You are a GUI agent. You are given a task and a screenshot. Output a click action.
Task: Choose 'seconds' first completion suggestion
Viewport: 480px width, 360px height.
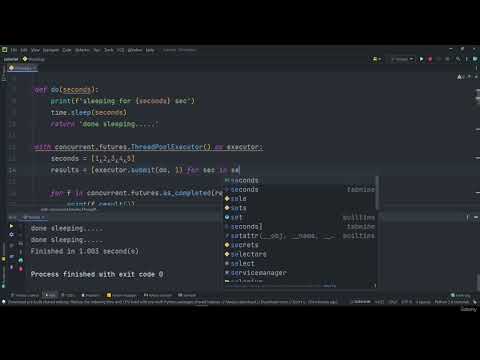300,180
